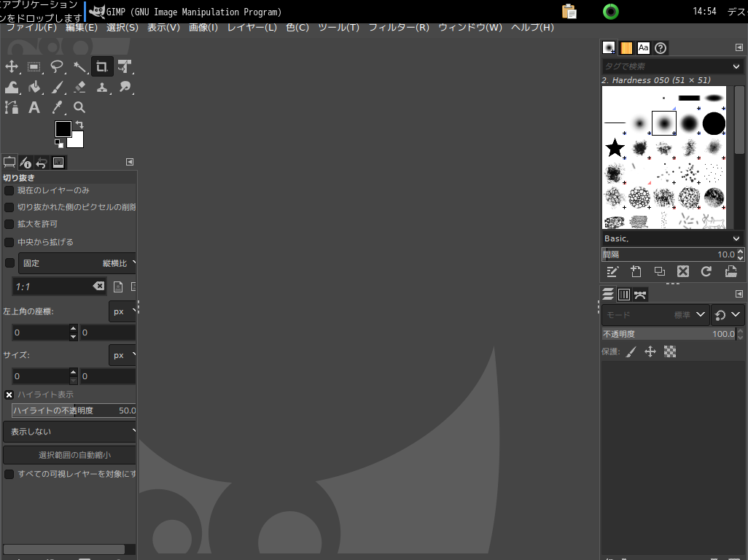Select the Eraser tool

click(x=79, y=87)
